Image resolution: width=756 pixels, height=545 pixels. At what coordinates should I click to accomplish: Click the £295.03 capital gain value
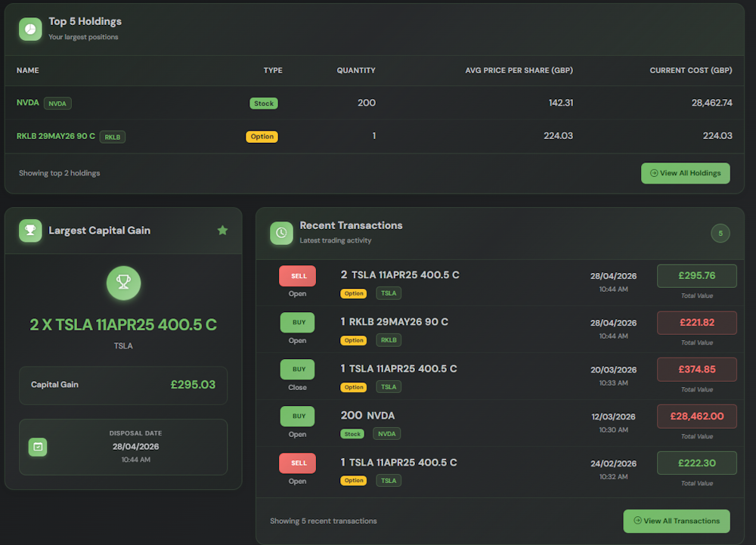click(x=193, y=385)
